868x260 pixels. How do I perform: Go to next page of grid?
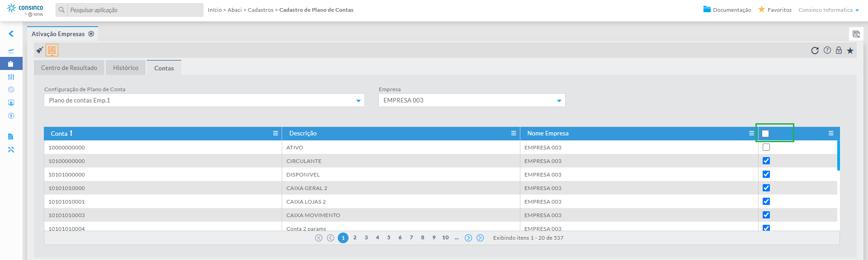pyautogui.click(x=468, y=238)
